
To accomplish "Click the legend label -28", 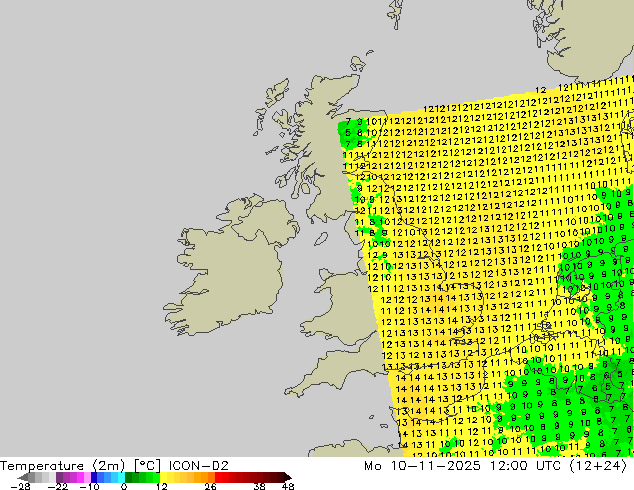I will 20,486.
